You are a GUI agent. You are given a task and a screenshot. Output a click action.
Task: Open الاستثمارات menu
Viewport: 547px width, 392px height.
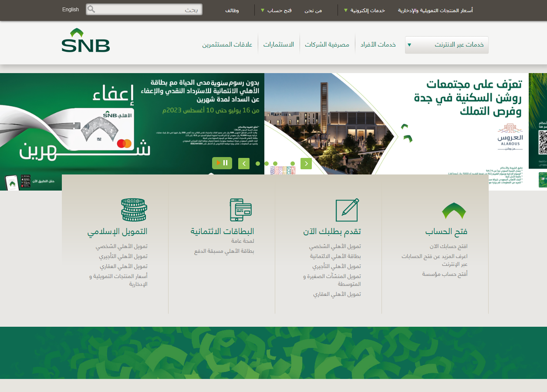coord(279,44)
